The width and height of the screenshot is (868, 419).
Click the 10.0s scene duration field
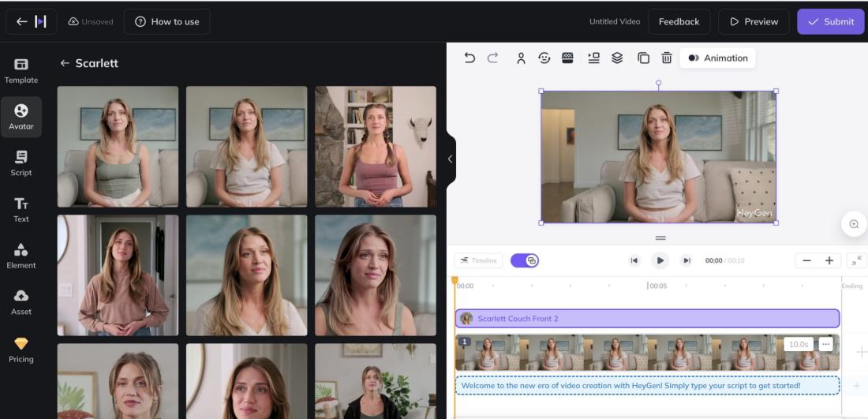pos(799,344)
